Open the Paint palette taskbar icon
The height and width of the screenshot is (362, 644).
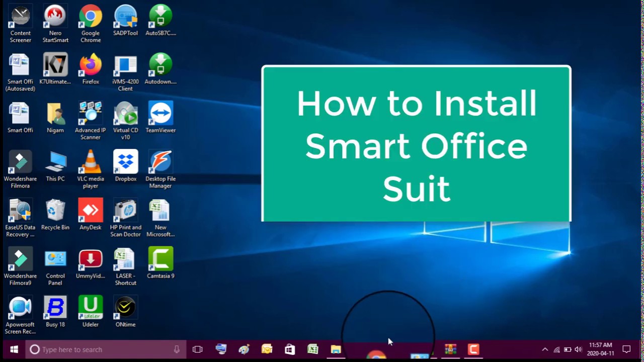pos(244,349)
